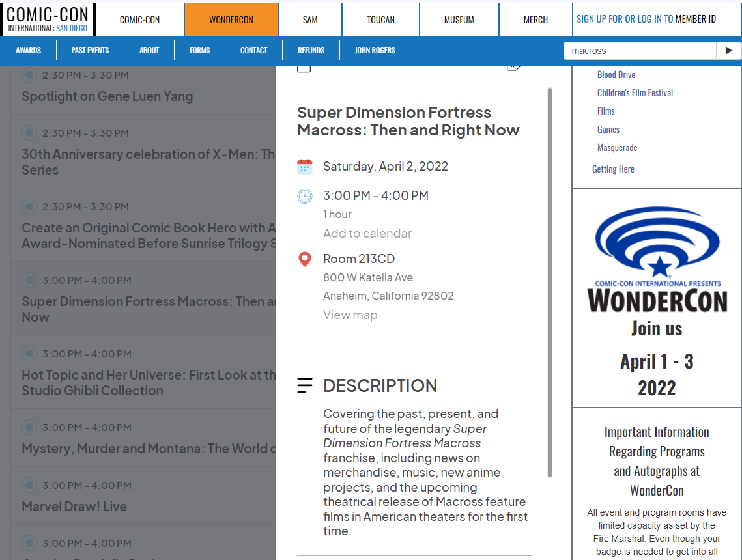The image size is (742, 560).
Task: Click the 1 hour duration text
Action: [337, 215]
